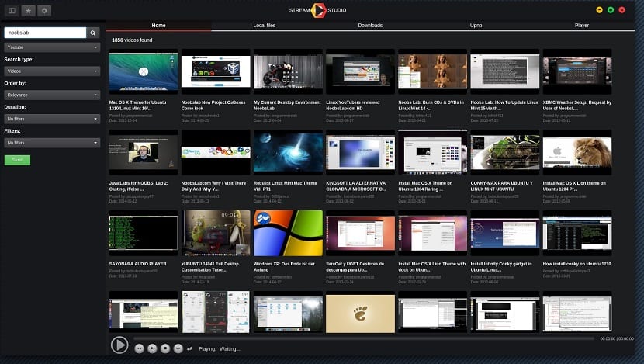Open the Upnp tab
The width and height of the screenshot is (644, 364).
tap(476, 26)
